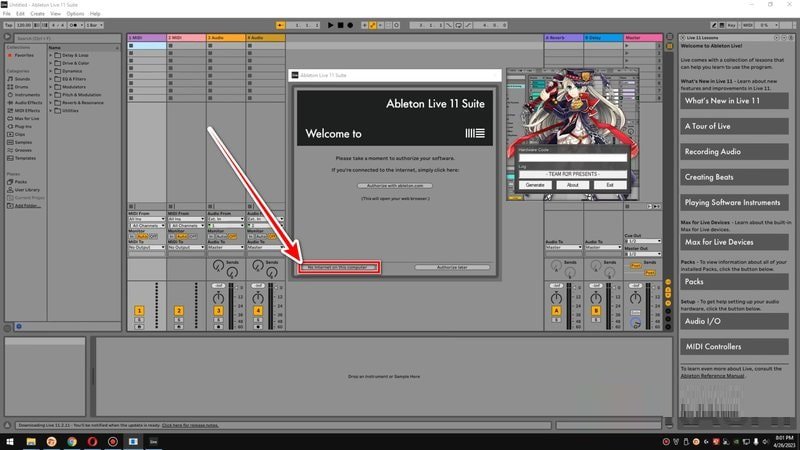Screen dimensions: 800x450
Task: Click Add Folder link in browser
Action: click(x=28, y=206)
